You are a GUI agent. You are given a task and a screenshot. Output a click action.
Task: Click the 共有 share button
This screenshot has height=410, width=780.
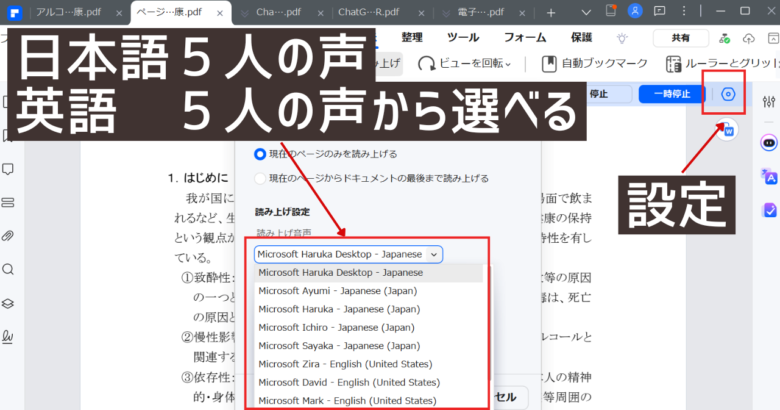tap(681, 38)
